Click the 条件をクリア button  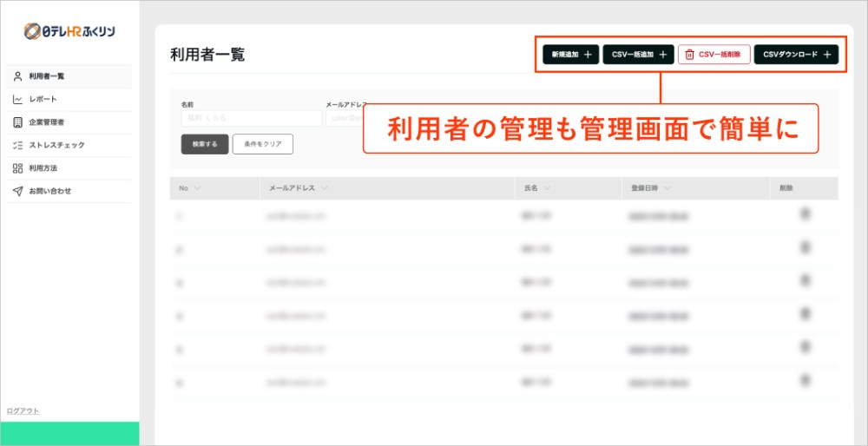pyautogui.click(x=263, y=144)
